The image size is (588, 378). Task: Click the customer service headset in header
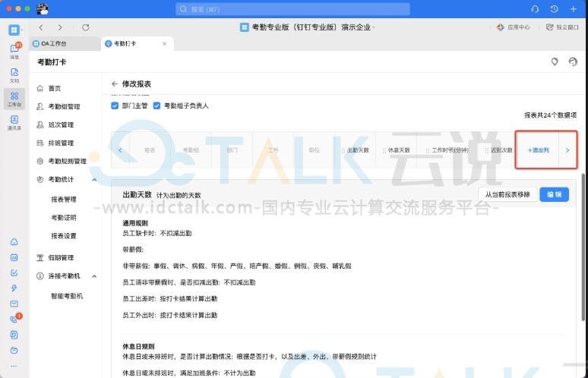pos(573,61)
